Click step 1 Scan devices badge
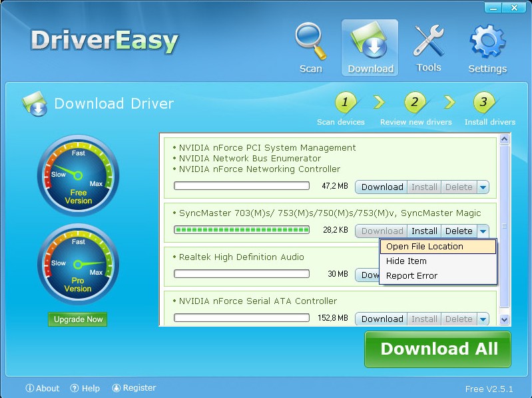The image size is (532, 398). point(345,101)
